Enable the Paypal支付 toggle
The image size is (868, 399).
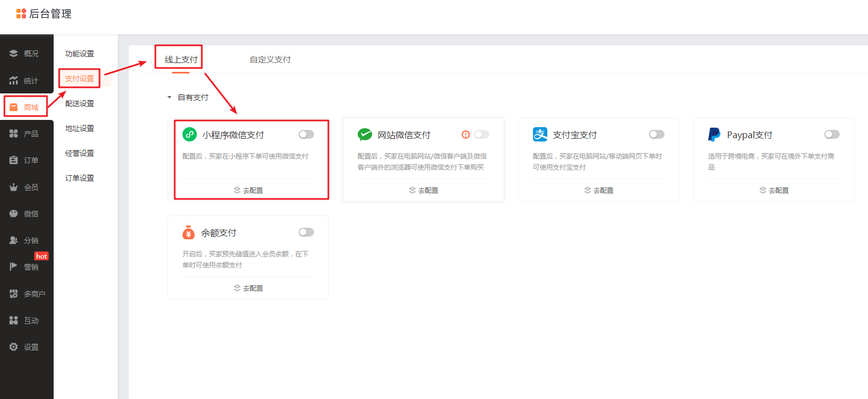[x=832, y=134]
